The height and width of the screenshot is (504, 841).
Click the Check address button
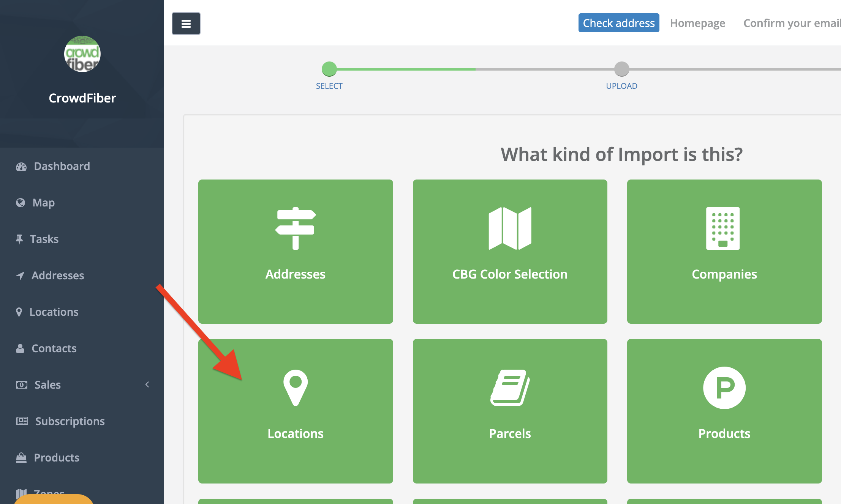[x=618, y=23]
